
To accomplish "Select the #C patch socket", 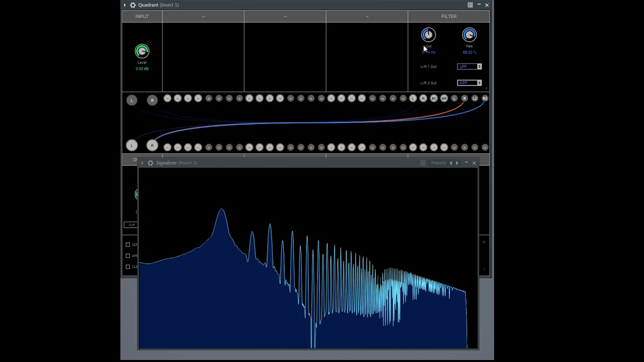I will pos(434,99).
